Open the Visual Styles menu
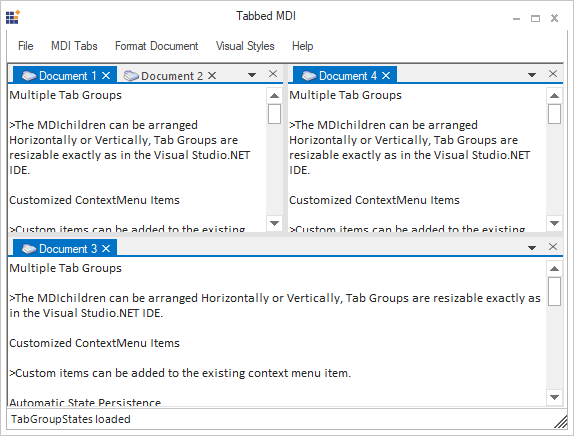The image size is (574, 436). click(x=245, y=46)
